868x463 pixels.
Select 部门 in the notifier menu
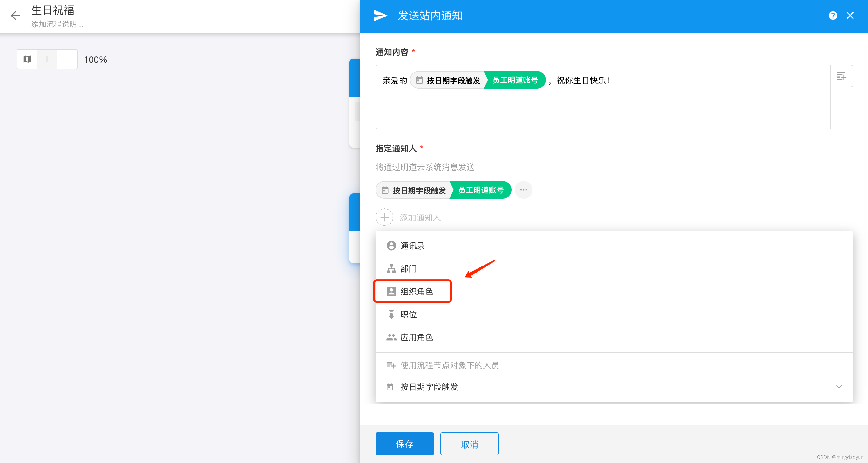408,268
